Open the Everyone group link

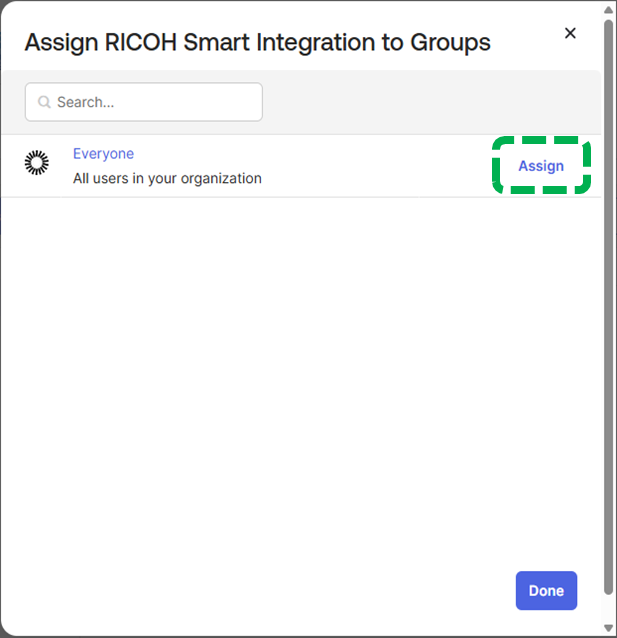[x=103, y=154]
